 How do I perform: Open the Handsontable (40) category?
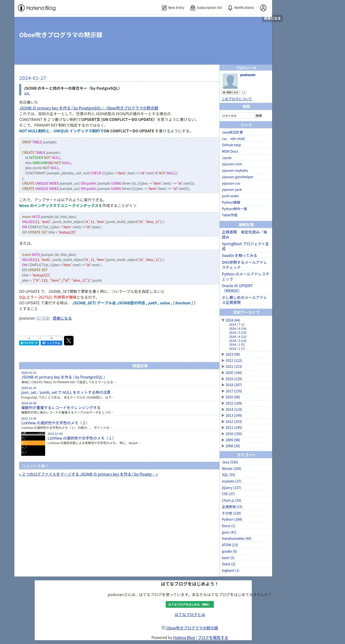point(236,538)
